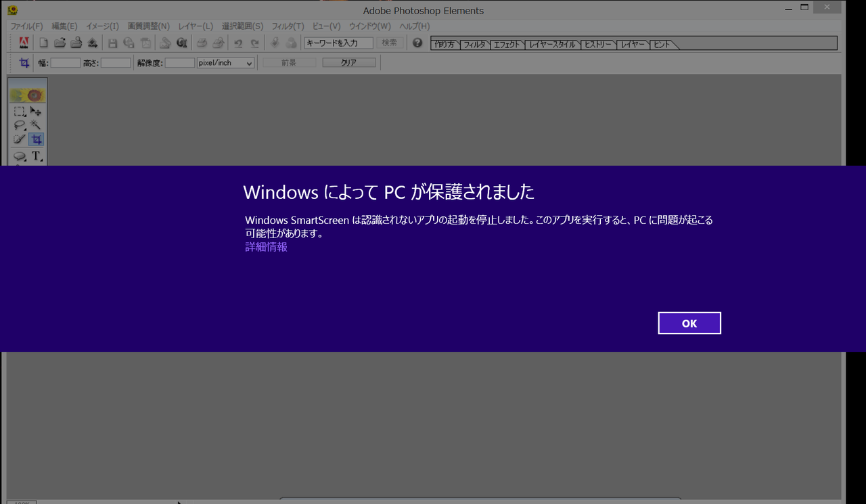Select the Text (T) tool
The width and height of the screenshot is (866, 504).
coord(37,156)
